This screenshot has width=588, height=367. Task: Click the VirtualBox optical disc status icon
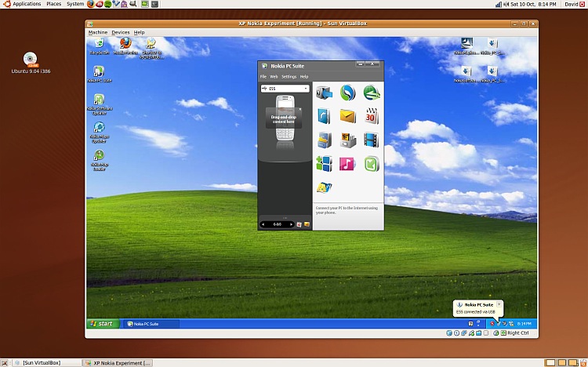(456, 332)
